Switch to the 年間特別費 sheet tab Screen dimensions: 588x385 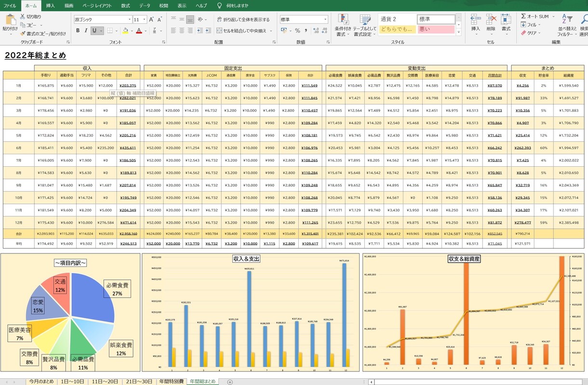(x=172, y=381)
